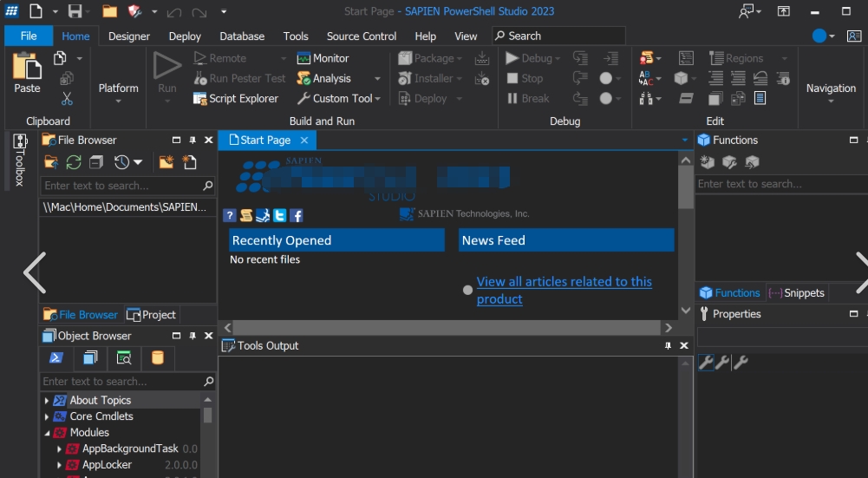Collapse the Modules node
The height and width of the screenshot is (478, 868).
[47, 433]
